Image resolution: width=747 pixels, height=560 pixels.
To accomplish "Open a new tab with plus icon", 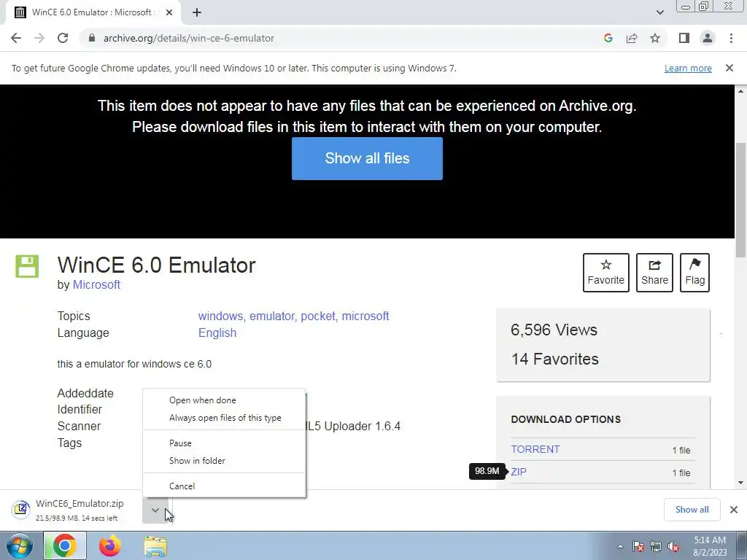I will [x=197, y=13].
